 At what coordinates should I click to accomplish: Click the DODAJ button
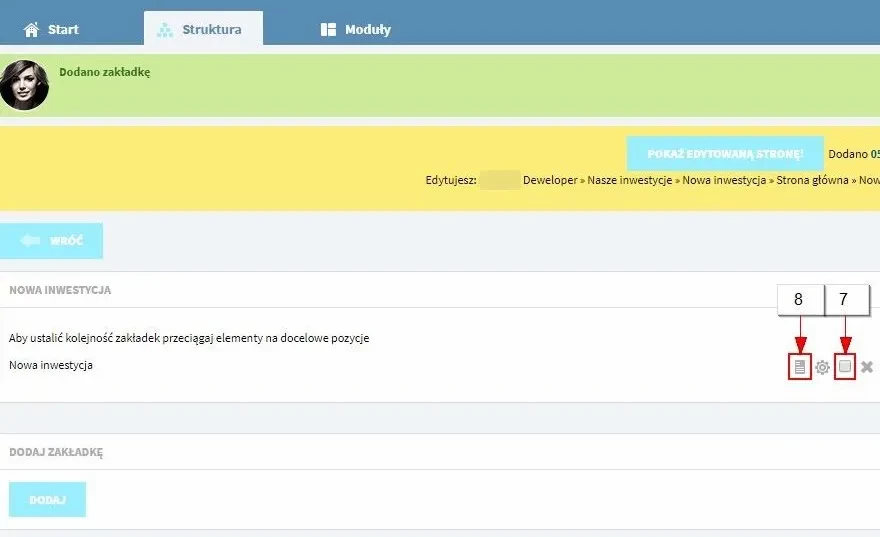click(x=47, y=499)
